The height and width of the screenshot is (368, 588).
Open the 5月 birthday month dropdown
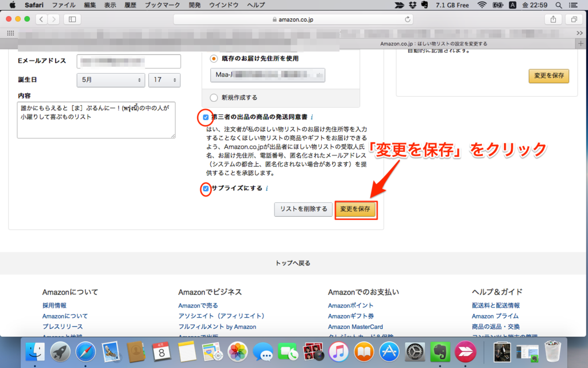tap(111, 80)
